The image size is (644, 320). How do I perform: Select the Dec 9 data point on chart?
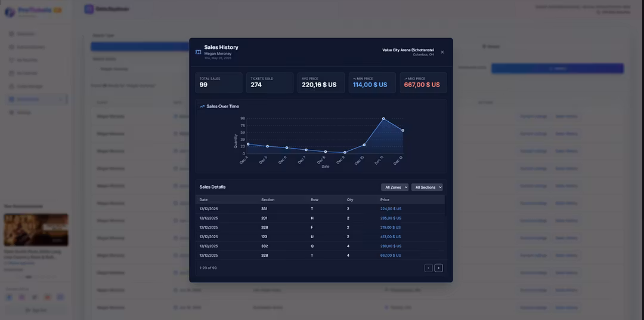point(345,152)
